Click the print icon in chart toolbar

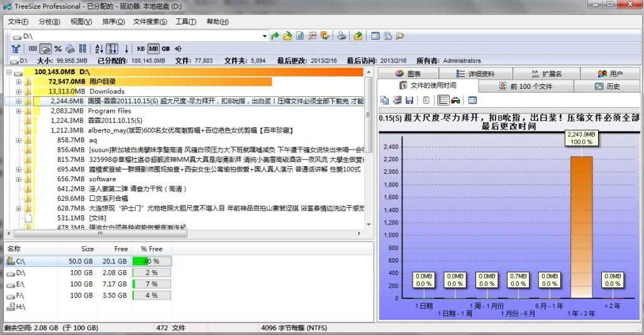coord(397,100)
